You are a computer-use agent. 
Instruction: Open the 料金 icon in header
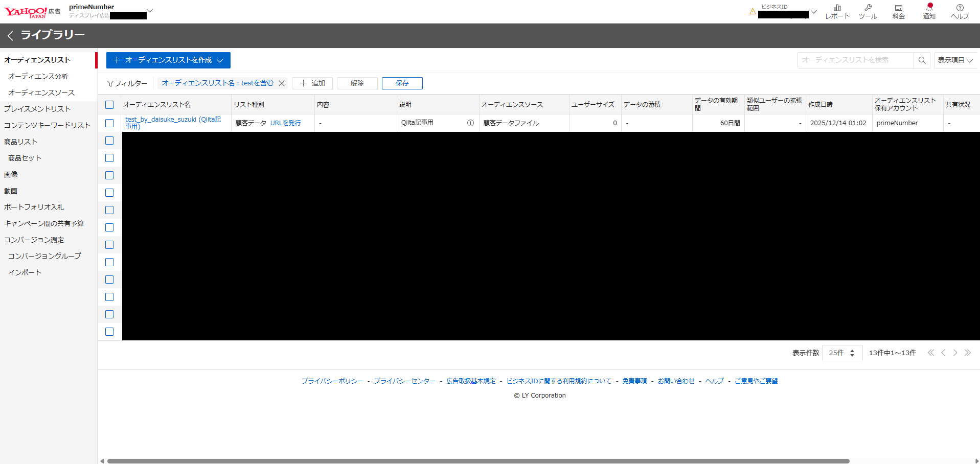[899, 12]
